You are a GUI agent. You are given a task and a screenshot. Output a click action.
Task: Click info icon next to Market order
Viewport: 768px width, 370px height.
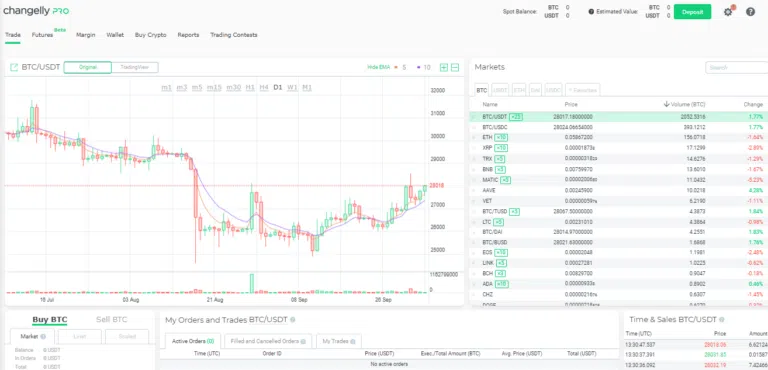pyautogui.click(x=44, y=337)
